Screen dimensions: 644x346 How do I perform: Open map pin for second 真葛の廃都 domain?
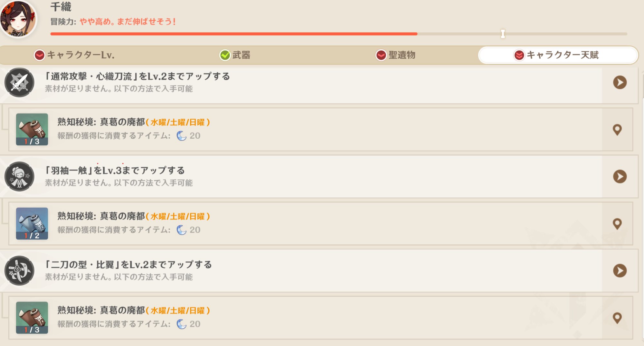[617, 224]
